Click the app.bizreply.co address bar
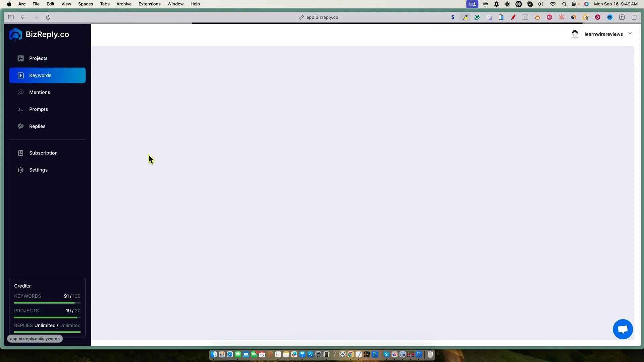The width and height of the screenshot is (644, 362). pyautogui.click(x=322, y=17)
